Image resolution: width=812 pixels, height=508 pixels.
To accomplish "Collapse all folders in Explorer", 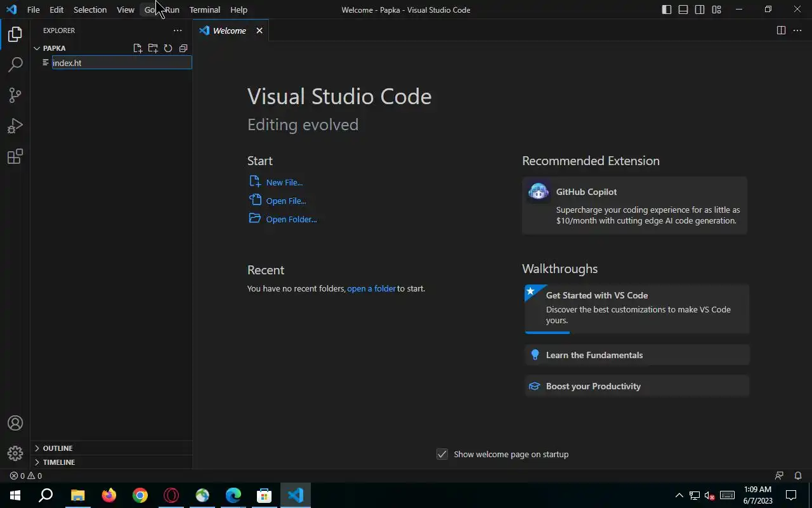I will tap(183, 48).
